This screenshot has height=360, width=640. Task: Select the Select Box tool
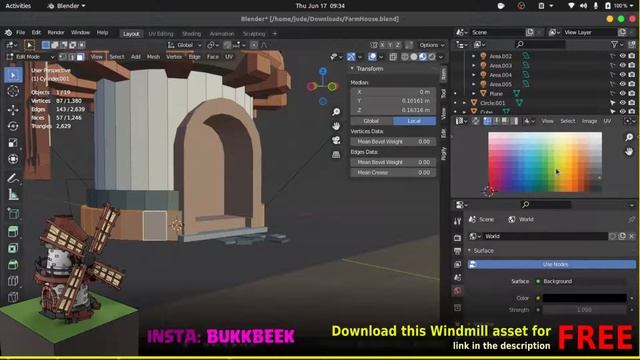[x=13, y=75]
